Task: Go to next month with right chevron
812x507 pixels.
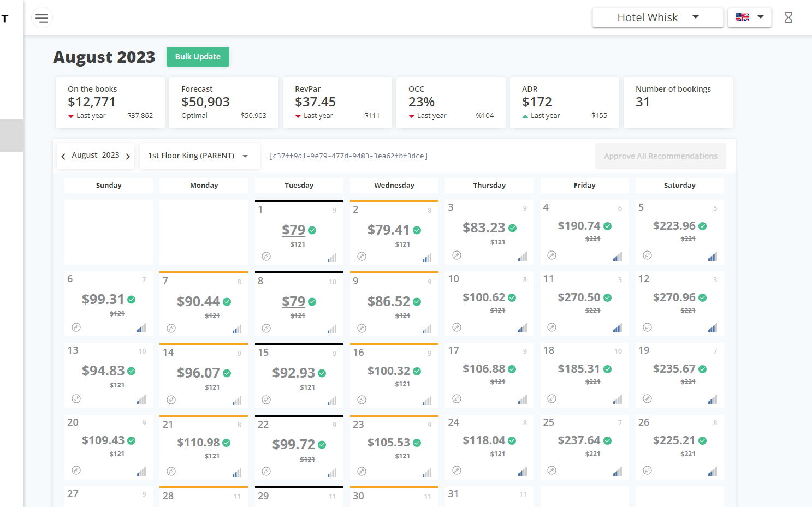Action: click(128, 157)
